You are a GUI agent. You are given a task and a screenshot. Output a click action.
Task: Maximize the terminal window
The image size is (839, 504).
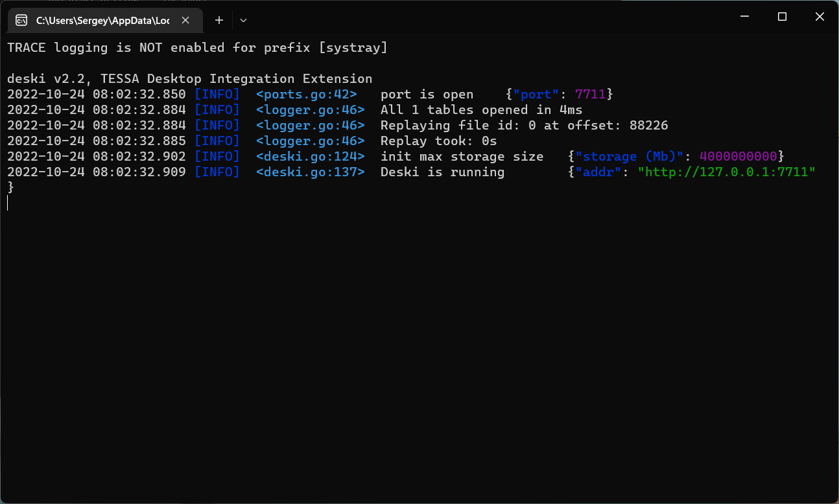(x=782, y=17)
